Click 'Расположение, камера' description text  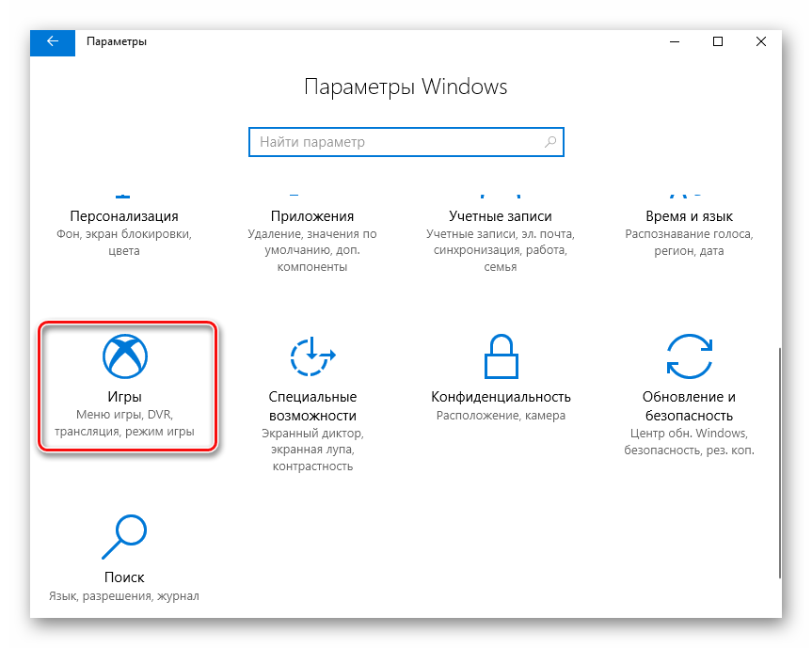pos(501,416)
